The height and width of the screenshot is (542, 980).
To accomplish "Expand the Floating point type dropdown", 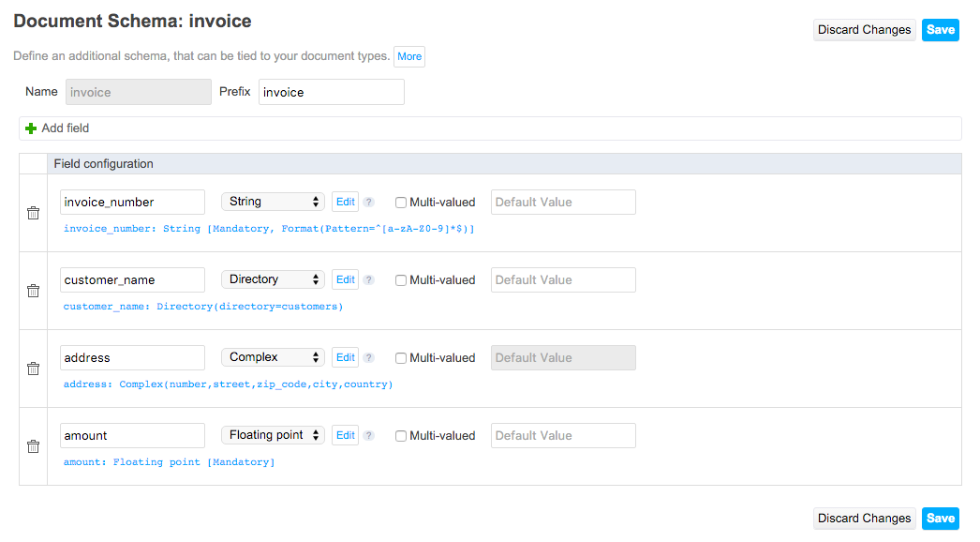I will point(273,435).
